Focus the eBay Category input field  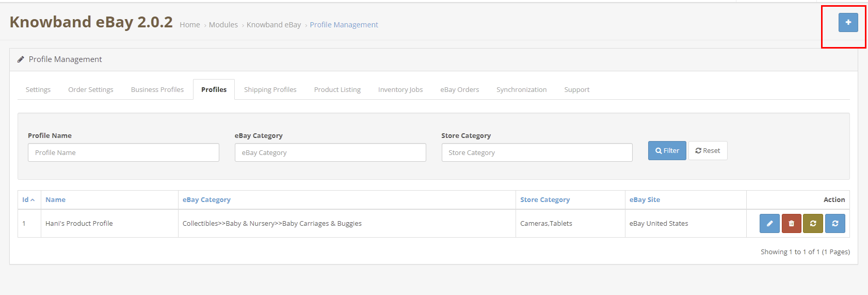pos(330,152)
